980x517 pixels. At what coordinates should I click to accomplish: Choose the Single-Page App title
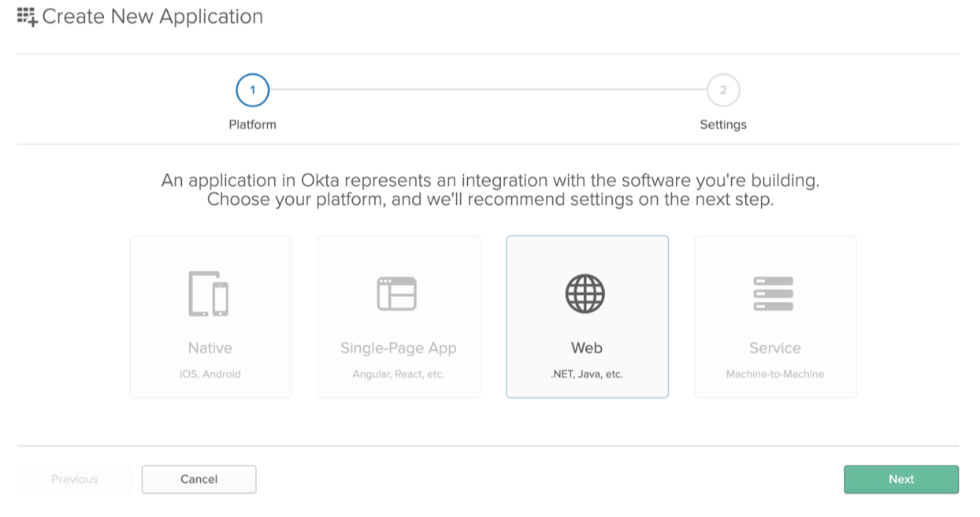(399, 348)
